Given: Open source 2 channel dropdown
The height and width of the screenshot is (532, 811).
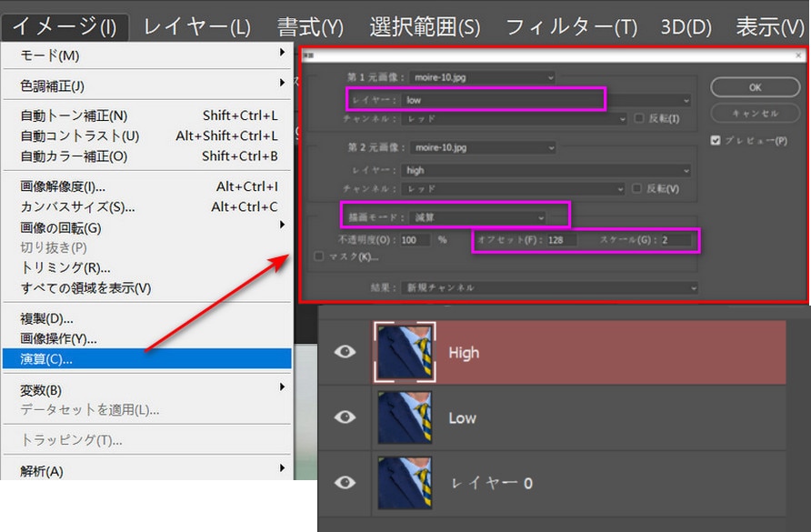Looking at the screenshot, I should coord(514,189).
